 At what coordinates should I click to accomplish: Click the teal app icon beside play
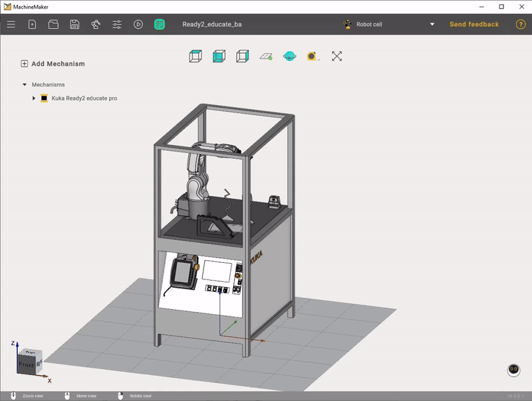(159, 24)
